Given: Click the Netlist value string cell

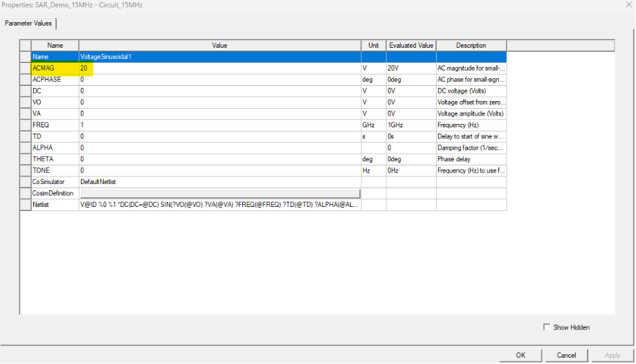Looking at the screenshot, I should click(219, 205).
